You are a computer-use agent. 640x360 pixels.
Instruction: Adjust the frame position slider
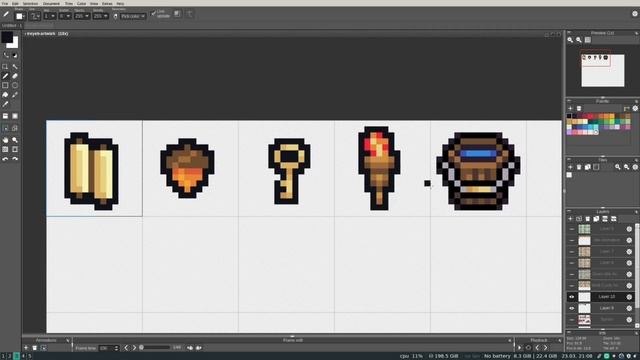[155, 348]
